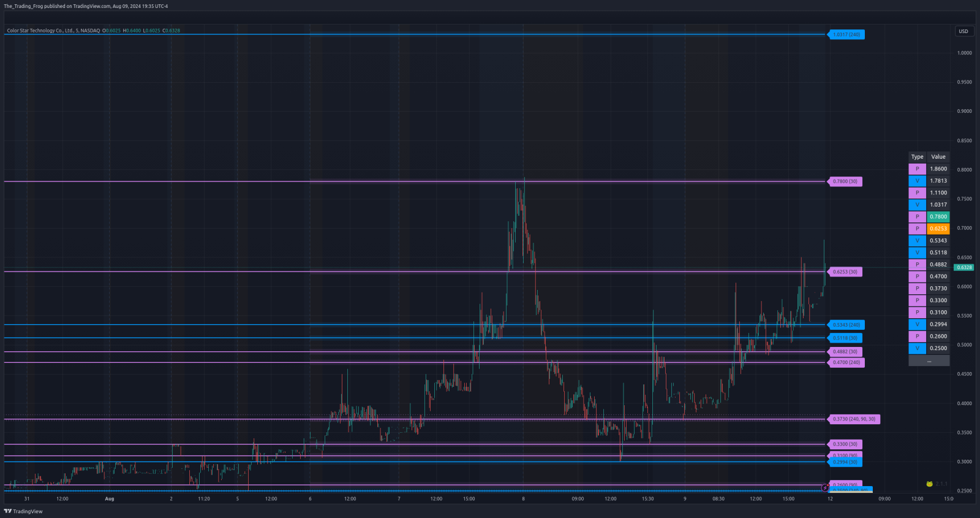The height and width of the screenshot is (518, 980).
Task: Select the 0.3730 (240, 90, 30) level label
Action: [x=854, y=419]
